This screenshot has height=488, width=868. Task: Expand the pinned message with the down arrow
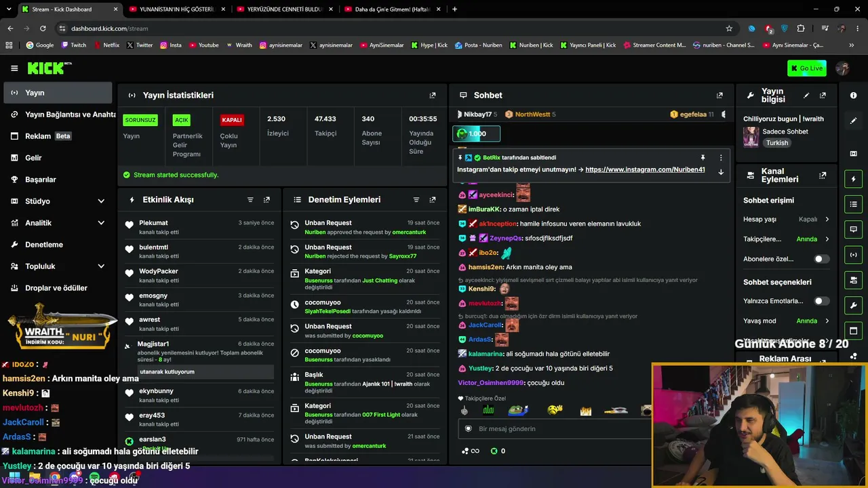point(721,172)
